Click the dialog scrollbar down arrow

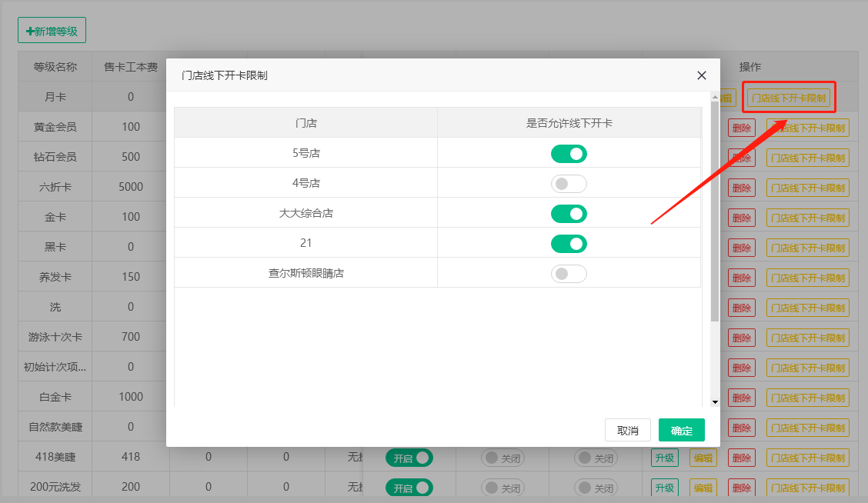point(715,402)
